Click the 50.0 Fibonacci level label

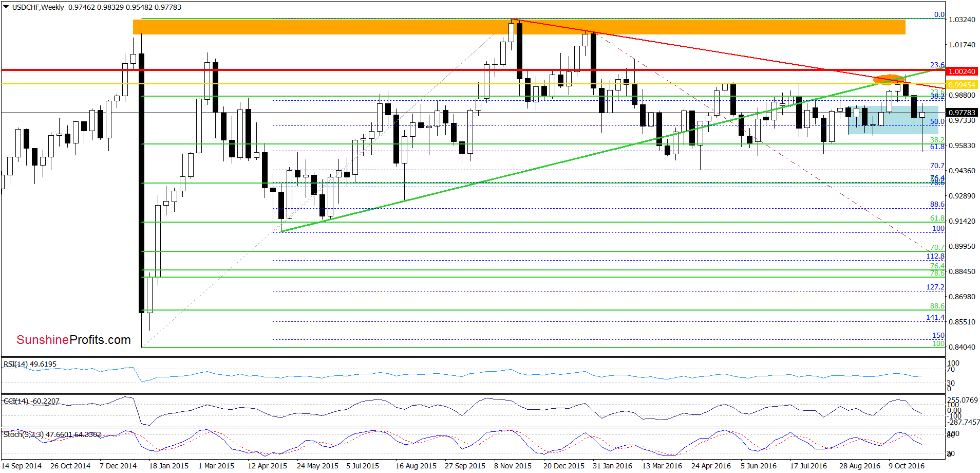(x=937, y=122)
